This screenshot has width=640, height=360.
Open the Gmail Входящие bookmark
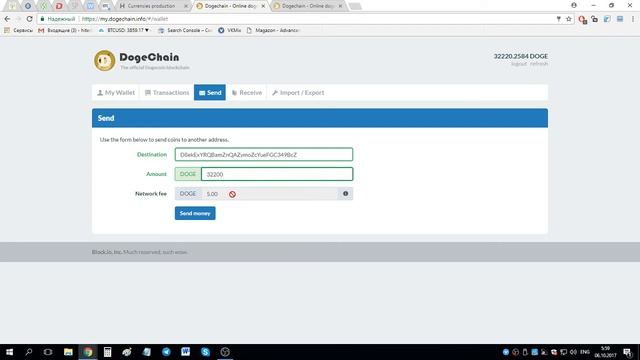[64, 30]
